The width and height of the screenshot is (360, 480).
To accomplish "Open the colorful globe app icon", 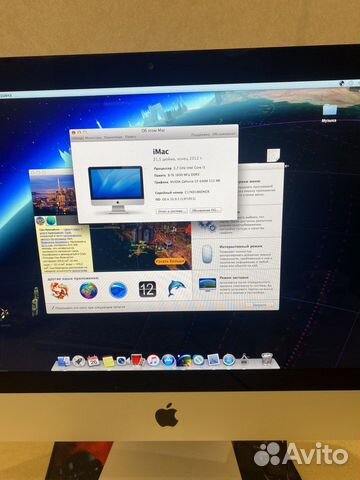I will point(88,290).
